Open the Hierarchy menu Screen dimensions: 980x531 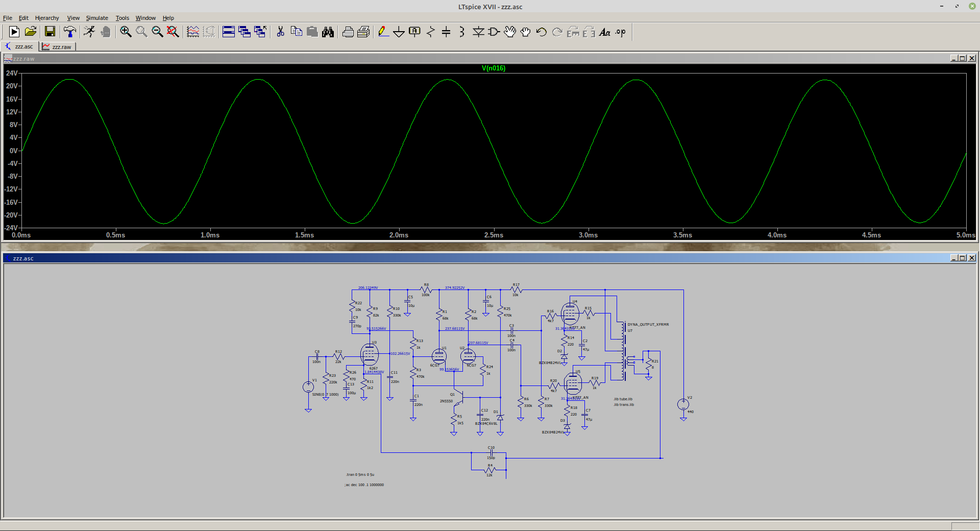tap(47, 18)
